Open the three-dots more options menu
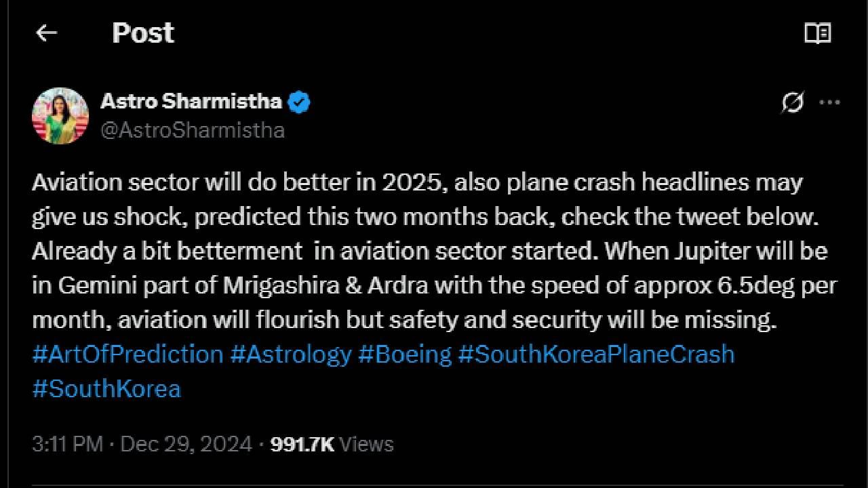The image size is (868, 488). (830, 103)
